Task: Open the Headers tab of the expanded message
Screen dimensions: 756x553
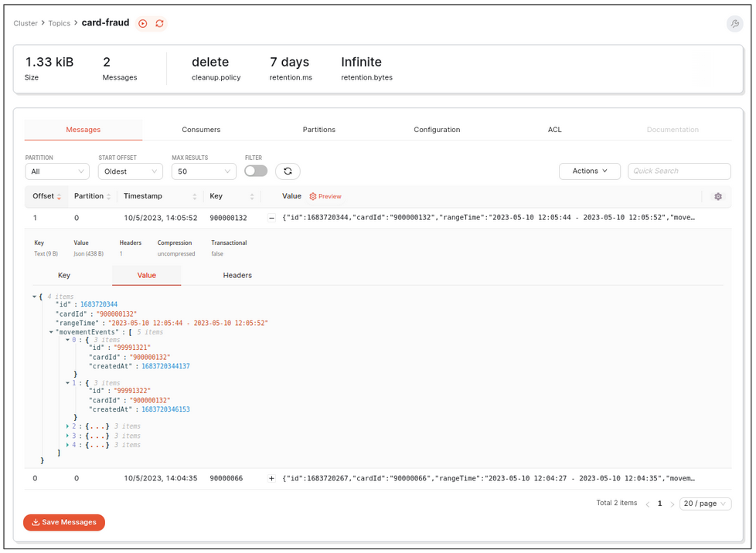Action: [x=237, y=275]
